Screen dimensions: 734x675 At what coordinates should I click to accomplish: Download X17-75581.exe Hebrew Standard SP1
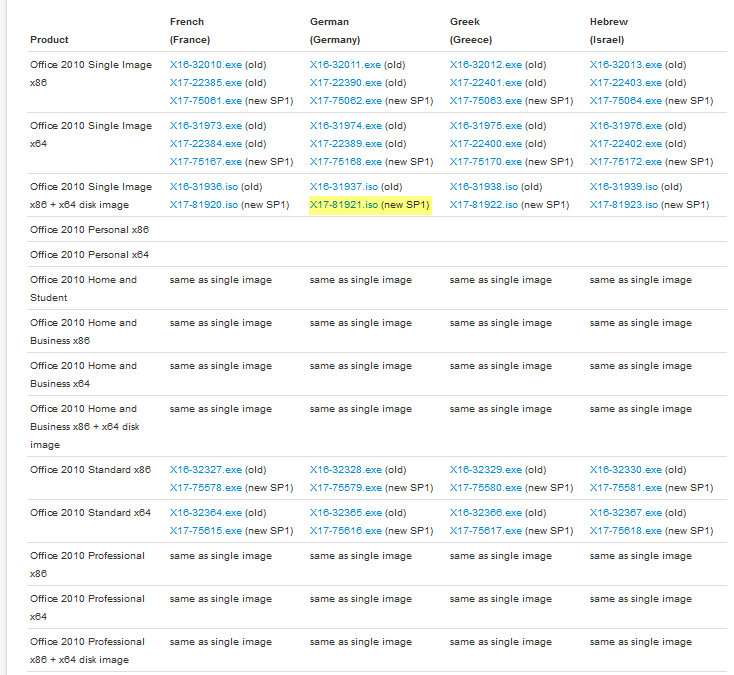(625, 488)
